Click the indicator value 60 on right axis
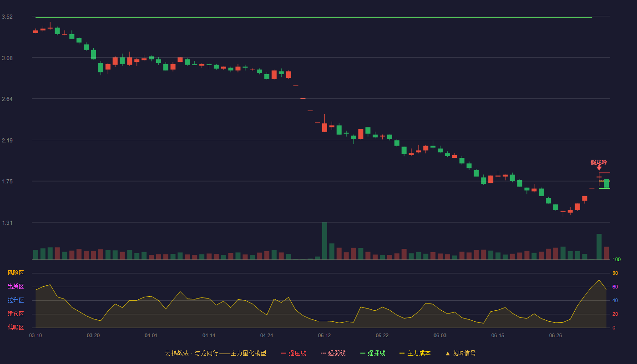Image resolution: width=637 pixels, height=364 pixels. (615, 287)
